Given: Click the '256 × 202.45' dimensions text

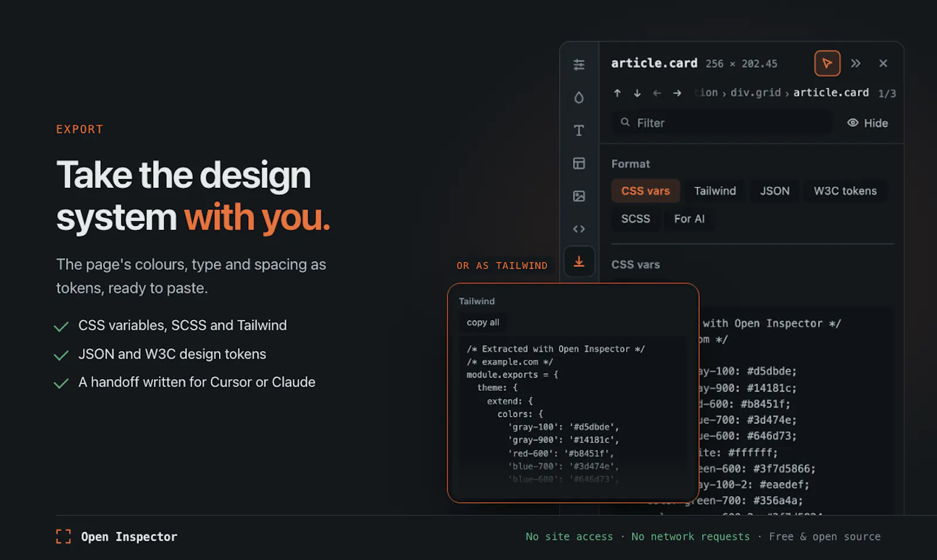Looking at the screenshot, I should click(x=741, y=64).
